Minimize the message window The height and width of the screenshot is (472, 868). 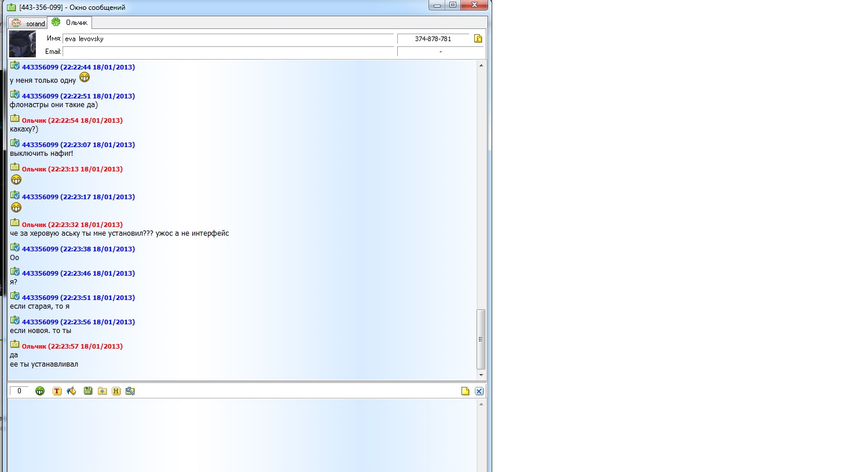437,5
